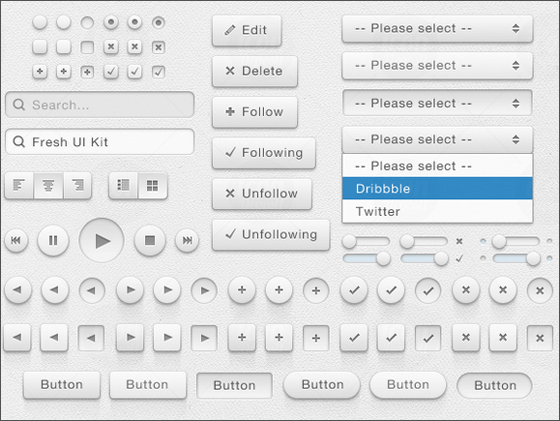Image resolution: width=560 pixels, height=421 pixels.
Task: Select the align left icon
Action: tap(19, 185)
